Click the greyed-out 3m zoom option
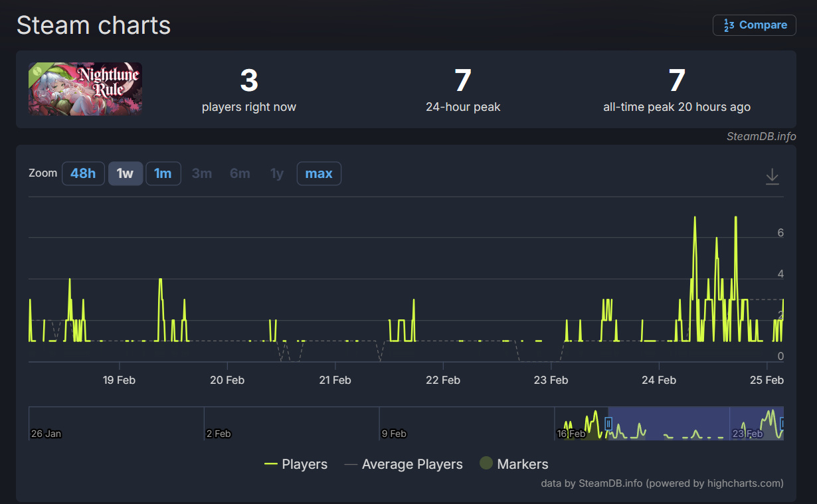Viewport: 817px width, 504px height. click(202, 174)
